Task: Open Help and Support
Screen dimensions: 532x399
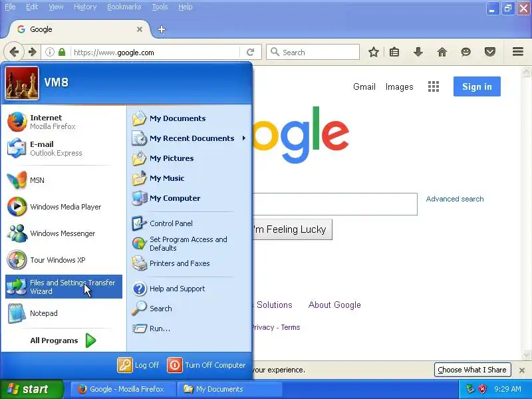Action: click(x=190, y=289)
